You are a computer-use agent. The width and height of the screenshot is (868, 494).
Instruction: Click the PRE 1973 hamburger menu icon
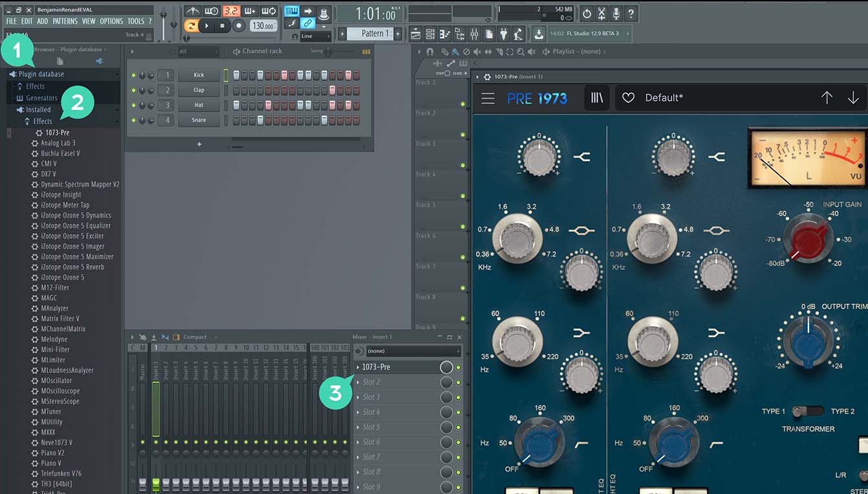pos(488,98)
